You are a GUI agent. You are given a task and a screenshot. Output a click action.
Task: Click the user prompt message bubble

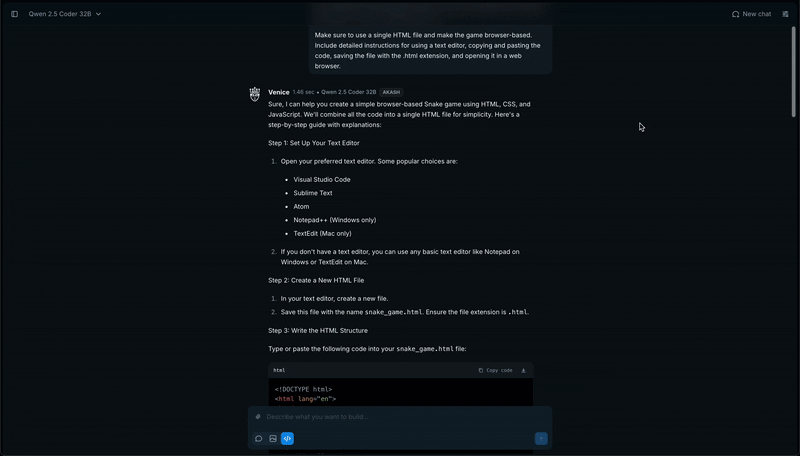point(430,50)
